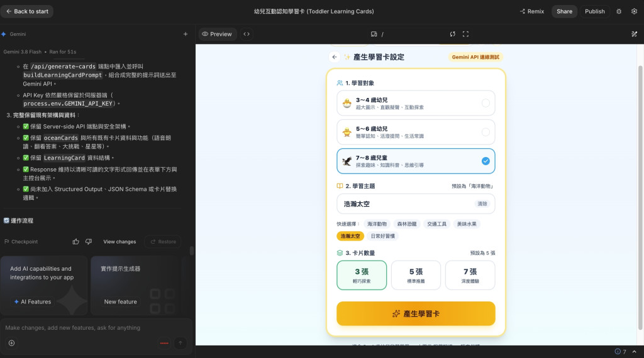
Task: Click the preview pane vertical scrollbar
Action: (x=640, y=198)
